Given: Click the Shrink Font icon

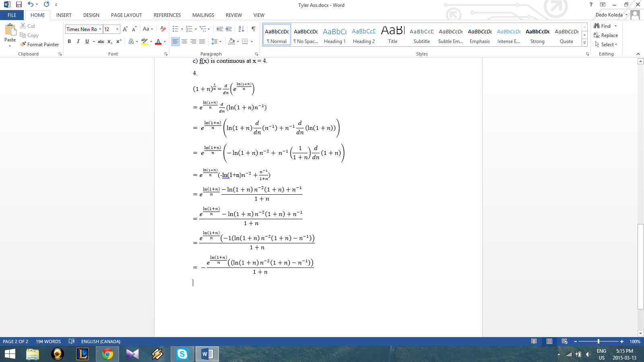Looking at the screenshot, I should [134, 29].
